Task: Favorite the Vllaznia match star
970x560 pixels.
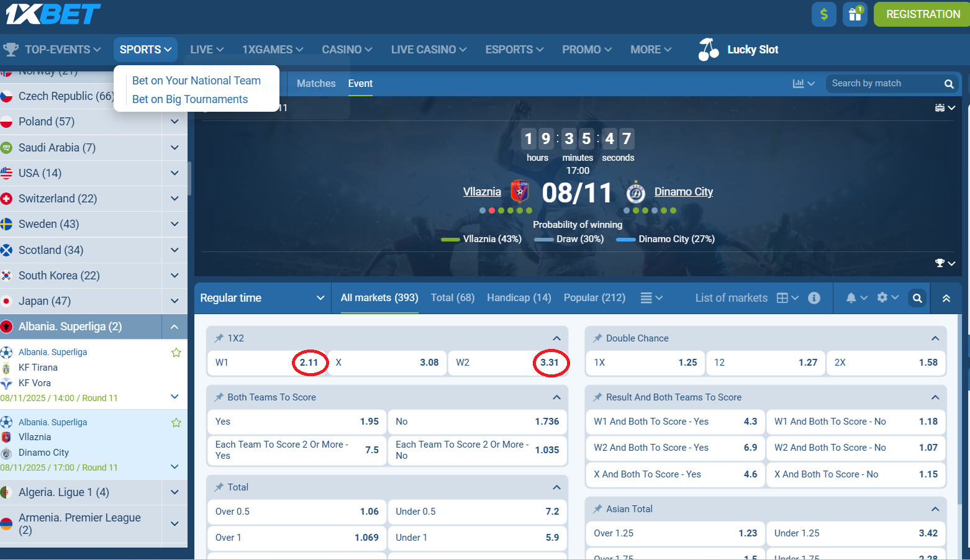Action: [x=176, y=423]
